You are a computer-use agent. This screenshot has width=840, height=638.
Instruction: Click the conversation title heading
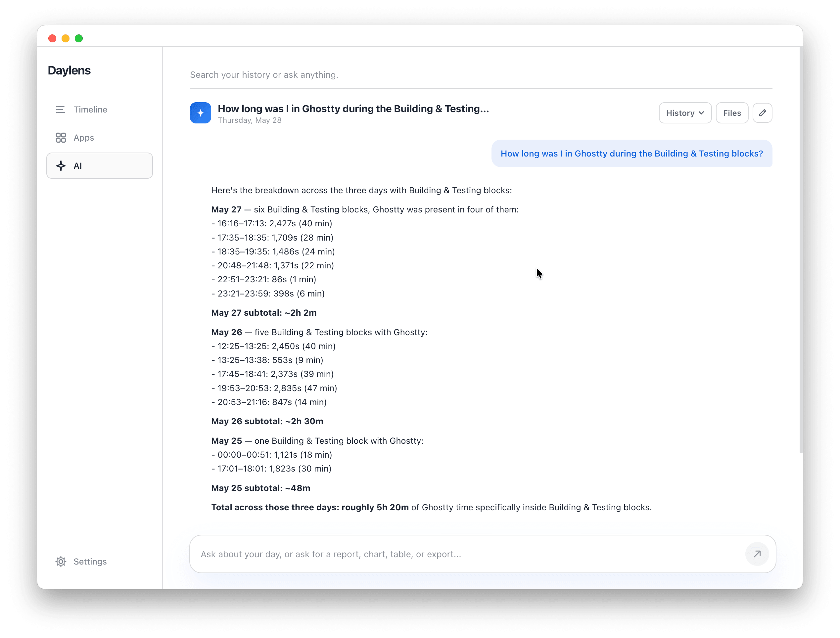click(x=353, y=109)
